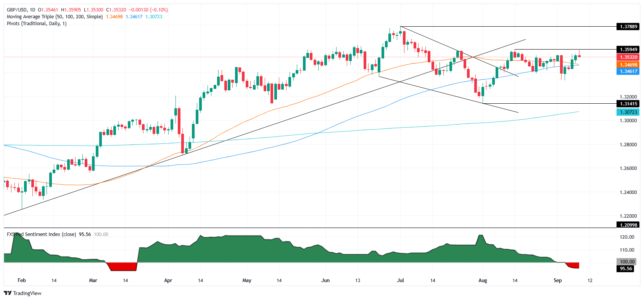644x300 pixels.
Task: Click the 1.28000 tick on the price axis
Action: click(628, 144)
